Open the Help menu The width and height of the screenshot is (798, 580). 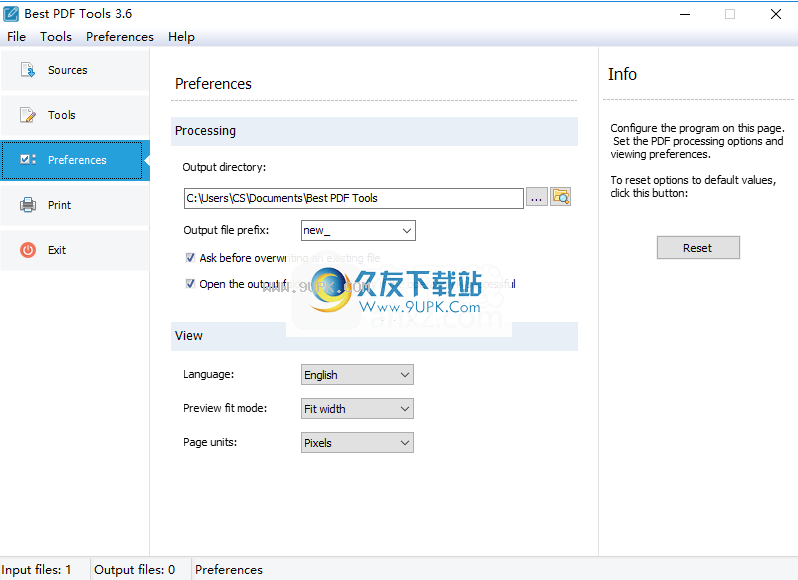181,37
